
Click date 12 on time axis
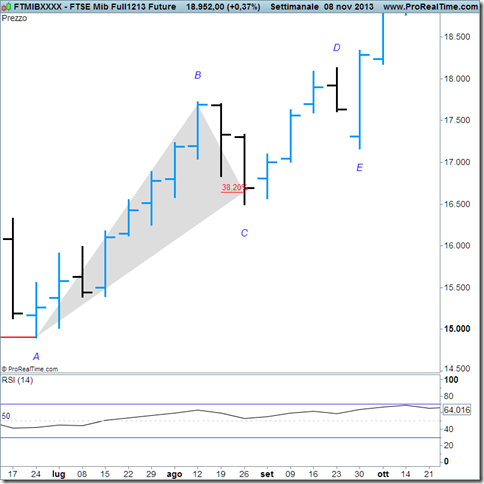198,474
